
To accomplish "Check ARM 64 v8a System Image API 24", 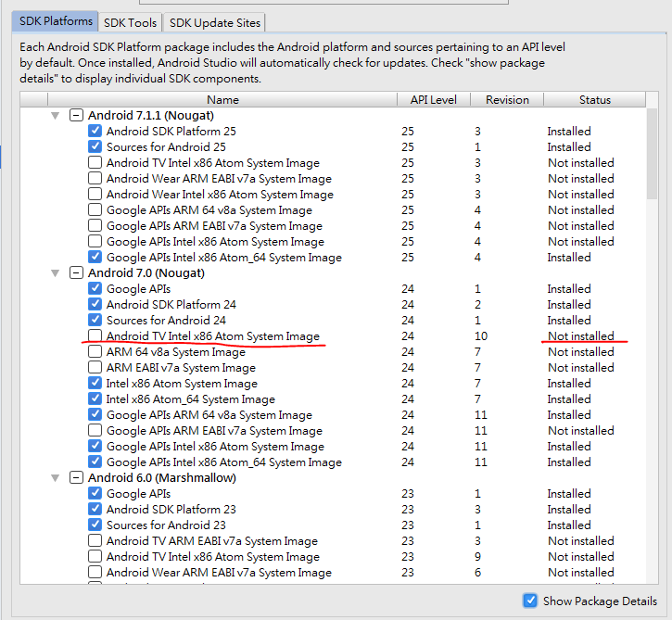I will (x=95, y=351).
